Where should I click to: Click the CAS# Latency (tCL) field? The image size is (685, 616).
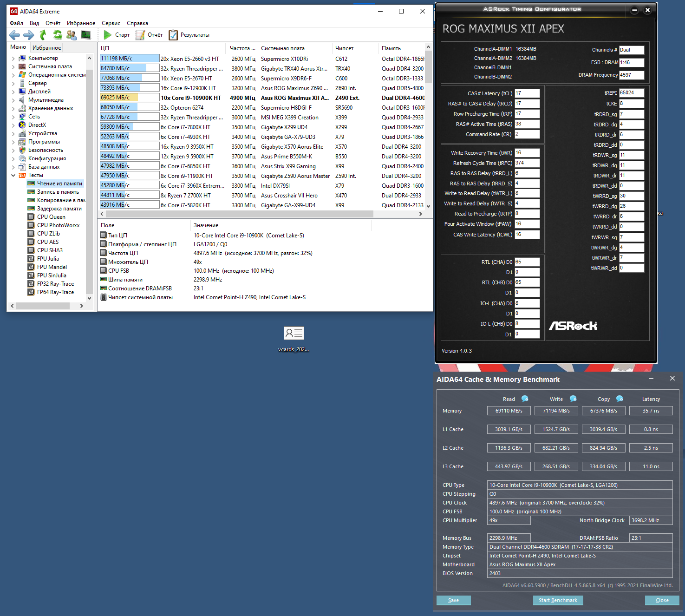(527, 93)
